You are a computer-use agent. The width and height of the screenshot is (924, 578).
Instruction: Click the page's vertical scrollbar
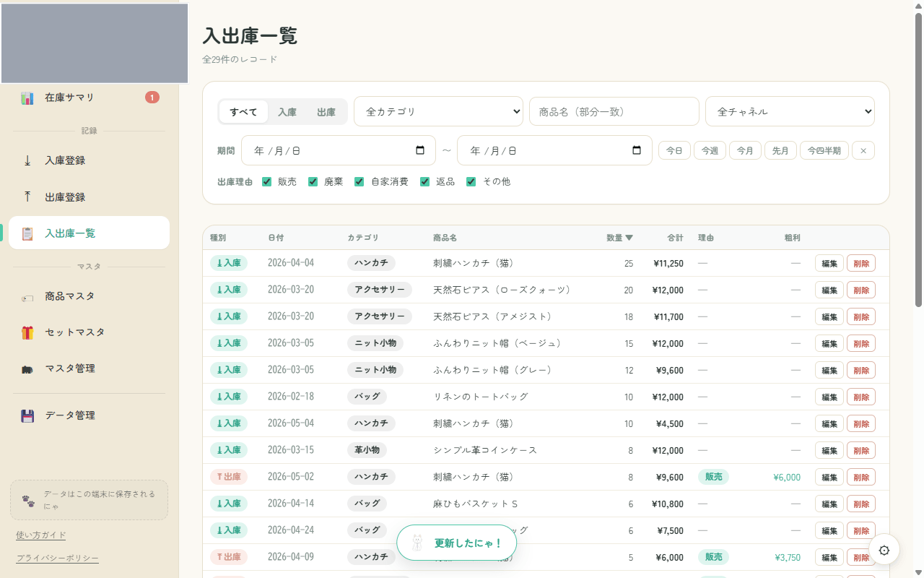coord(918,159)
